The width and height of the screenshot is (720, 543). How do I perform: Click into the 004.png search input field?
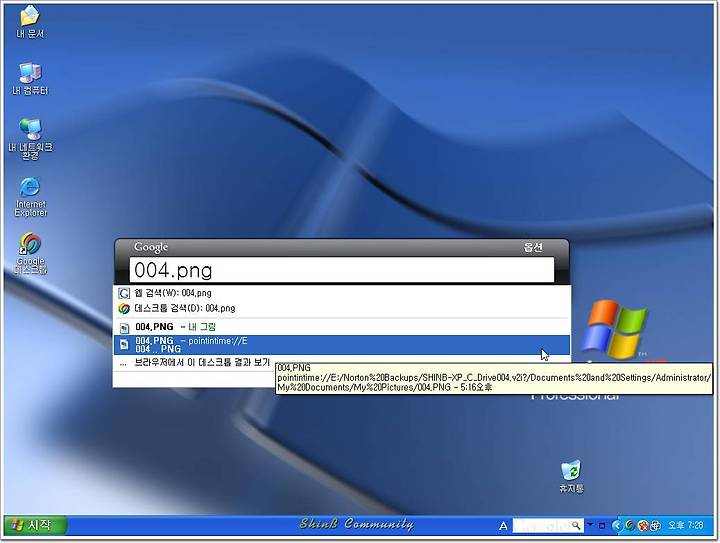342,270
